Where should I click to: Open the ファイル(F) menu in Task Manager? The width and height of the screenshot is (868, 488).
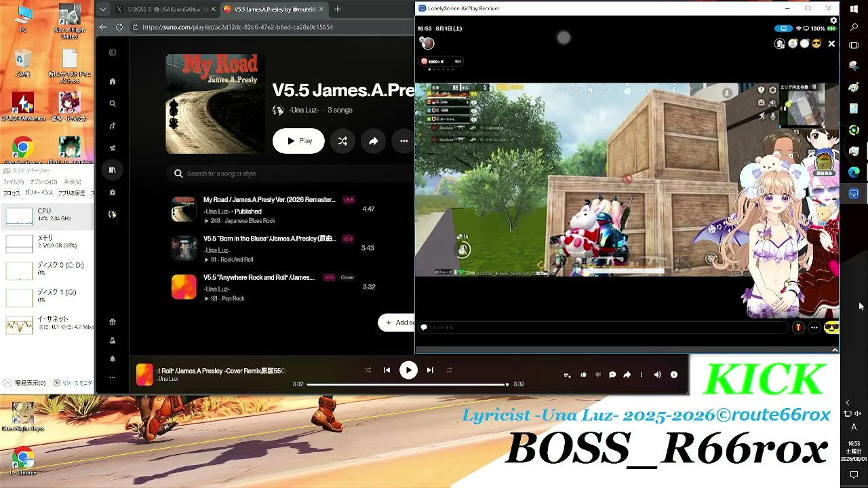pyautogui.click(x=13, y=182)
